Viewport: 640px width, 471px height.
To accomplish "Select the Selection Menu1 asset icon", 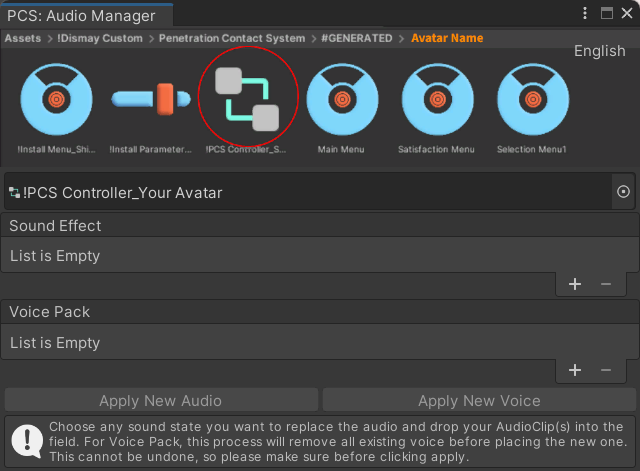I will (x=533, y=99).
